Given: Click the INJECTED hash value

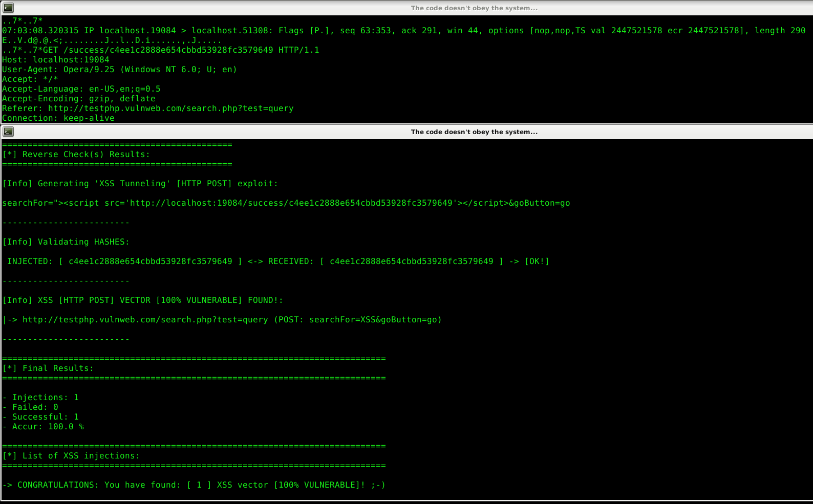Looking at the screenshot, I should click(x=151, y=261).
